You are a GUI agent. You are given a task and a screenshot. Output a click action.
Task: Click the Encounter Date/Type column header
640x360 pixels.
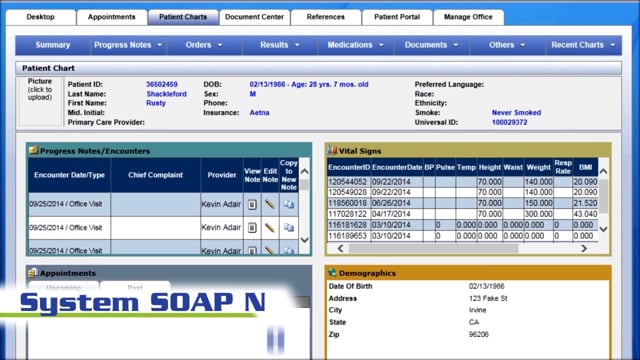coord(69,175)
